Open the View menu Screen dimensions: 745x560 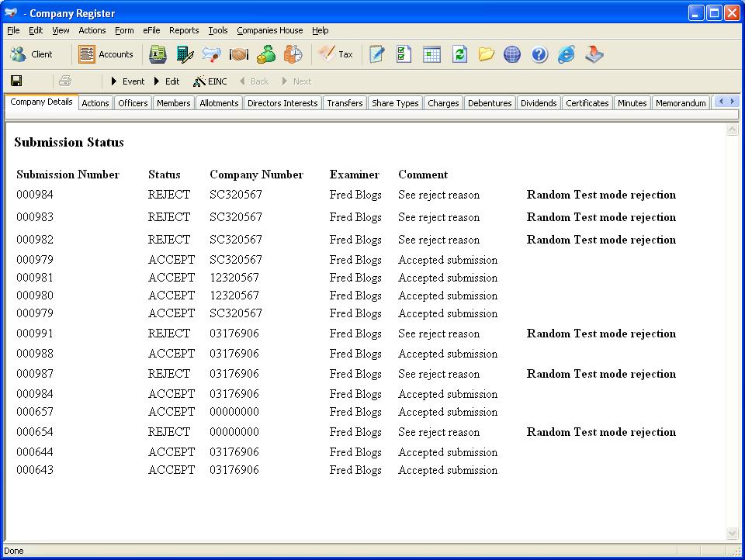point(61,30)
